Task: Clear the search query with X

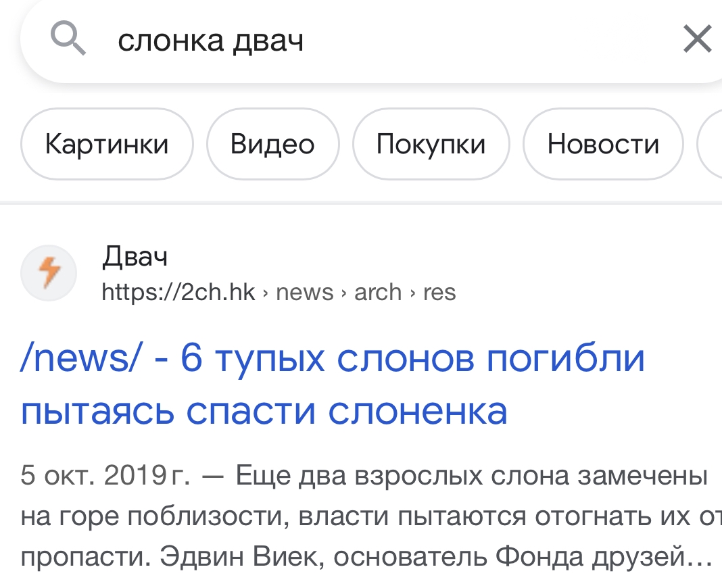Action: (x=698, y=39)
